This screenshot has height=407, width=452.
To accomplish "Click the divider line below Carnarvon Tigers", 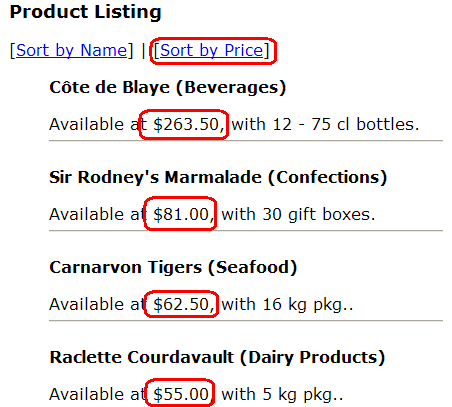I will 246,321.
